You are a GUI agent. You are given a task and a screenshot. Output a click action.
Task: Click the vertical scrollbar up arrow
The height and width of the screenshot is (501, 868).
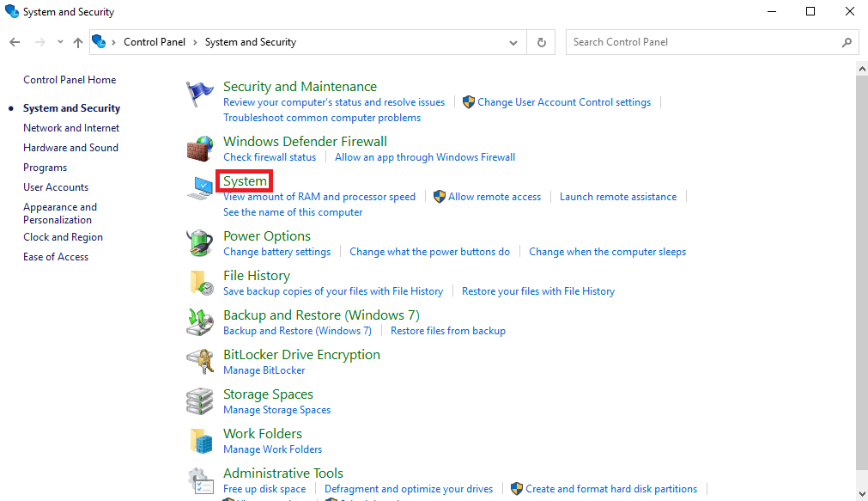click(x=862, y=70)
